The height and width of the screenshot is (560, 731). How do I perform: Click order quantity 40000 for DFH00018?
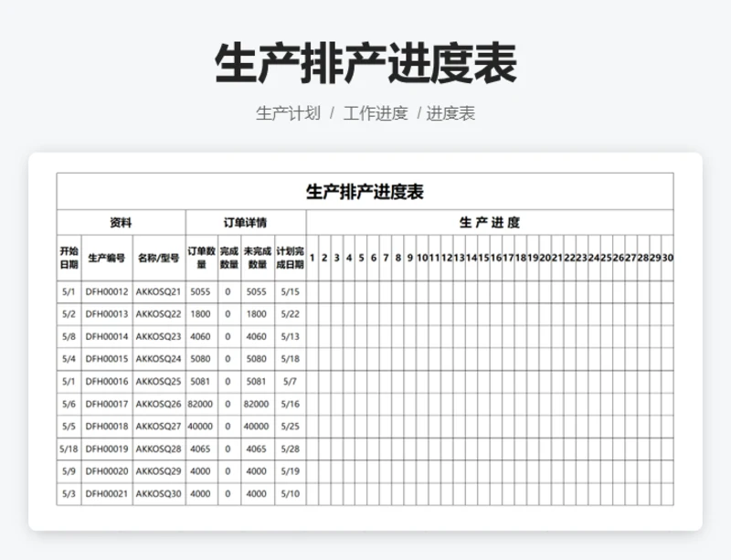point(200,427)
